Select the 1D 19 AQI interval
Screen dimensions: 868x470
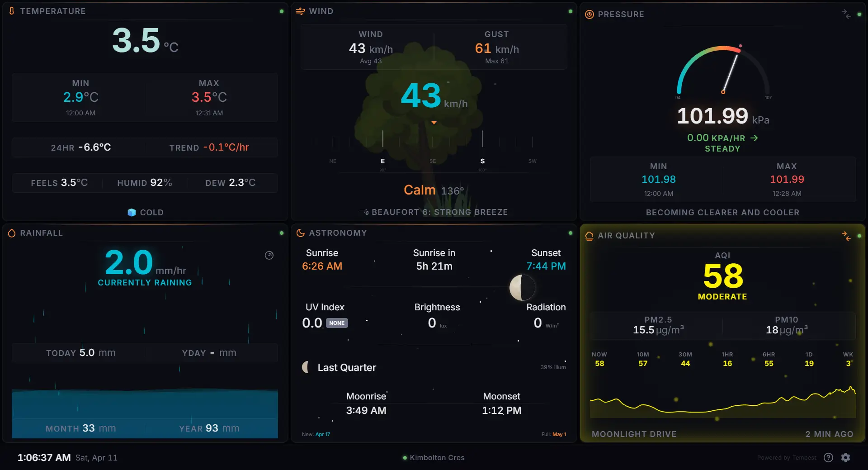coord(809,359)
